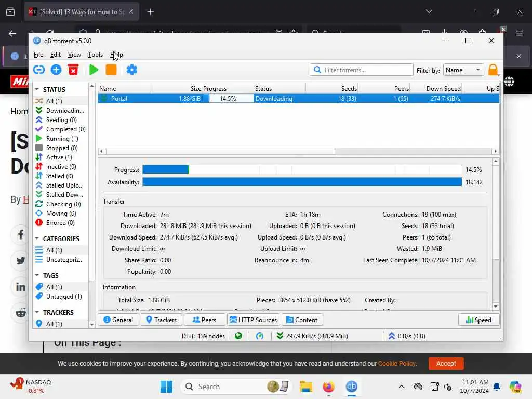Open Firefox from the taskbar
This screenshot has width=532, height=399.
point(328,387)
